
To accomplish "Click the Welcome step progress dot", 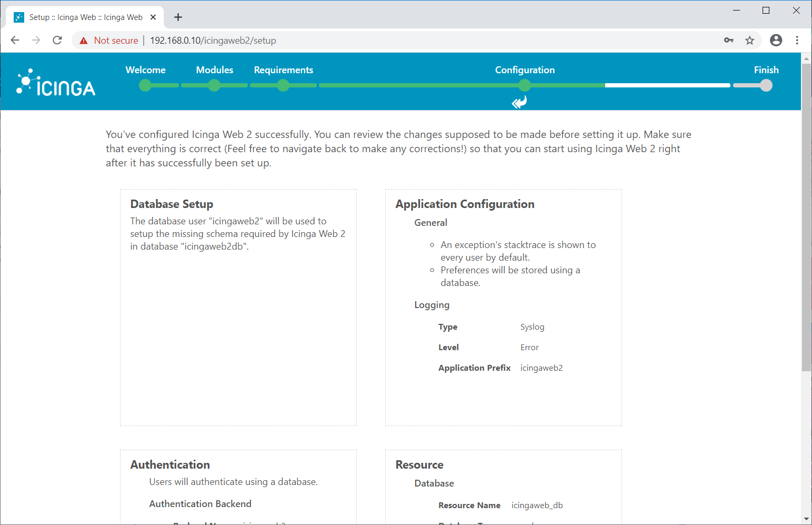I will [x=145, y=85].
